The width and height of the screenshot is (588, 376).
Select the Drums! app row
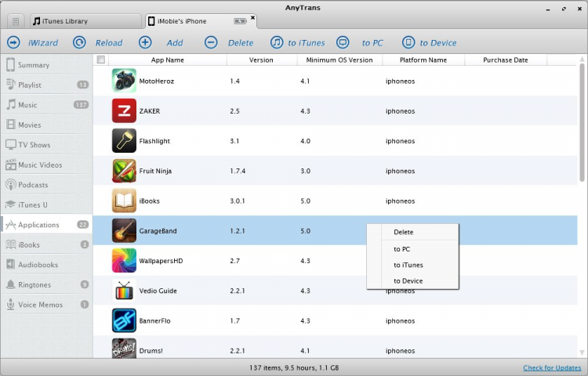tap(335, 347)
